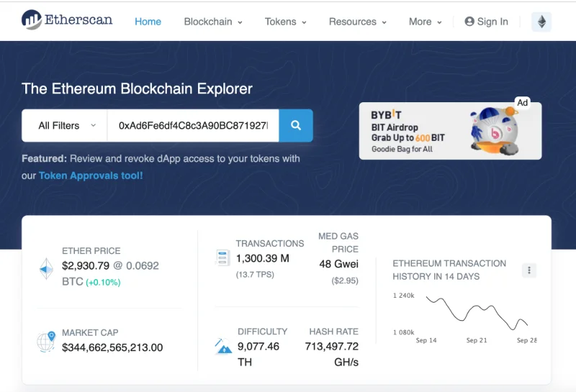Expand the Tokens menu
Screen dimensions: 576x392
coord(285,22)
